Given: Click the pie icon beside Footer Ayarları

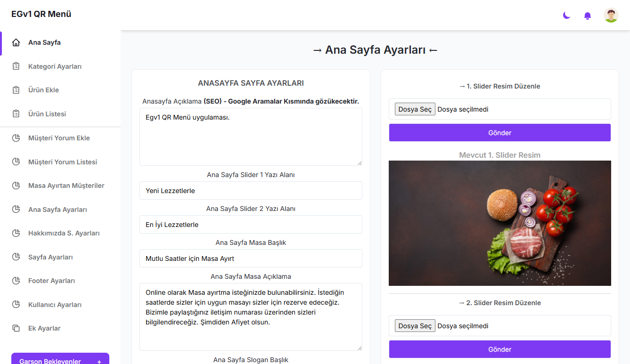Looking at the screenshot, I should tap(16, 281).
